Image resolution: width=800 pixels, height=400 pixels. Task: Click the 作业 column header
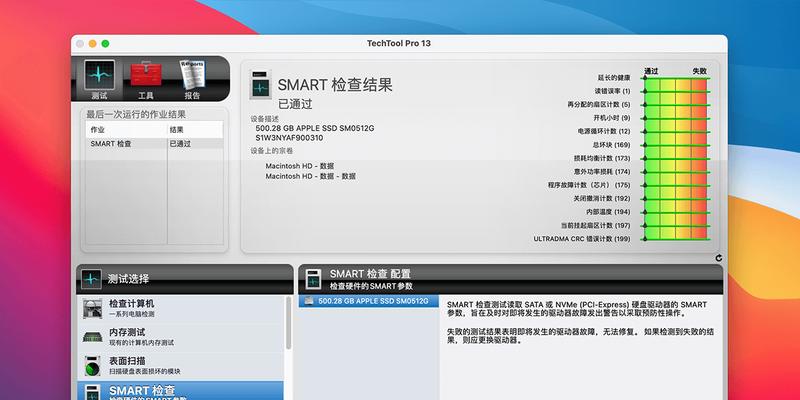(127, 130)
